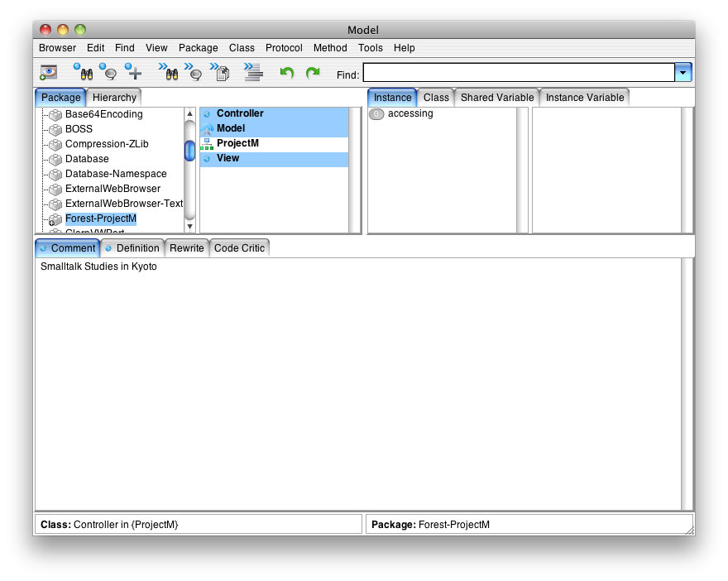Click the ExternalWebBrowser package icon

click(55, 189)
